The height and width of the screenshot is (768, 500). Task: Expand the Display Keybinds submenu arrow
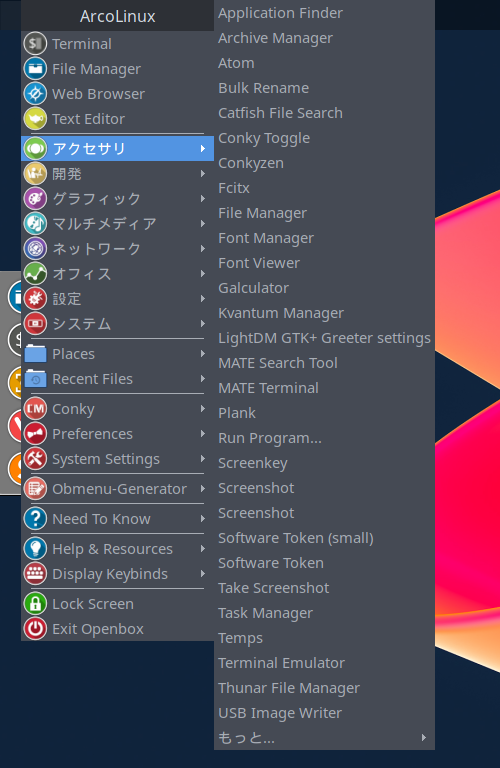tap(203, 574)
